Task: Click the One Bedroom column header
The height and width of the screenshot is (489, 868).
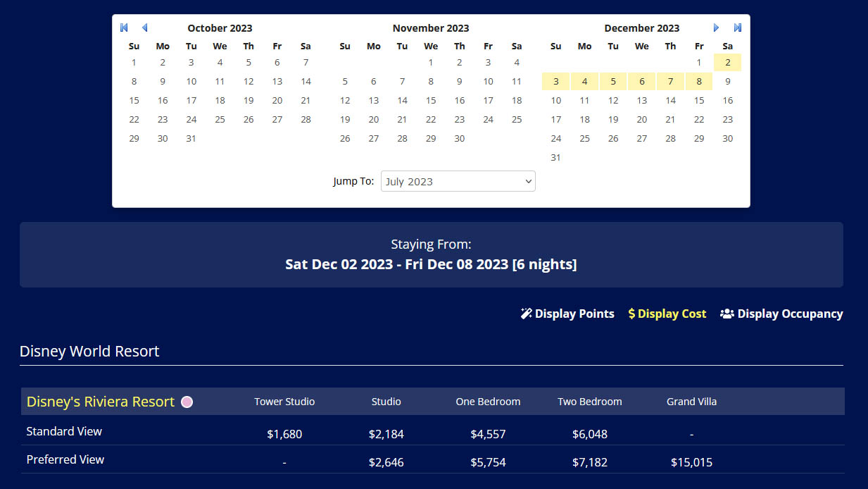Action: [x=488, y=402]
